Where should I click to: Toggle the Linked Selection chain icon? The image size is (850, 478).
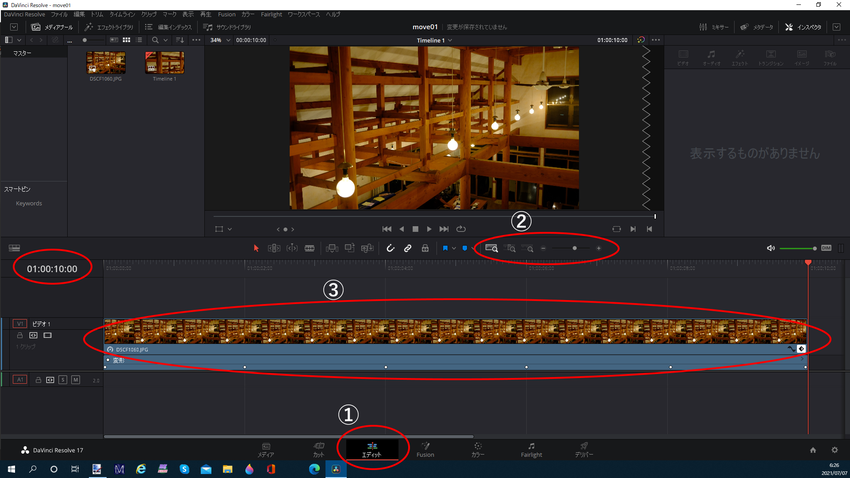coord(408,248)
